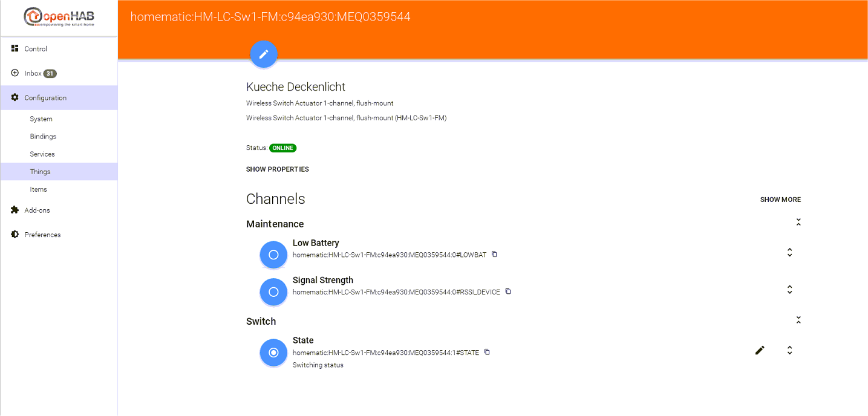Copy the Low Battery channel ID

pyautogui.click(x=494, y=255)
